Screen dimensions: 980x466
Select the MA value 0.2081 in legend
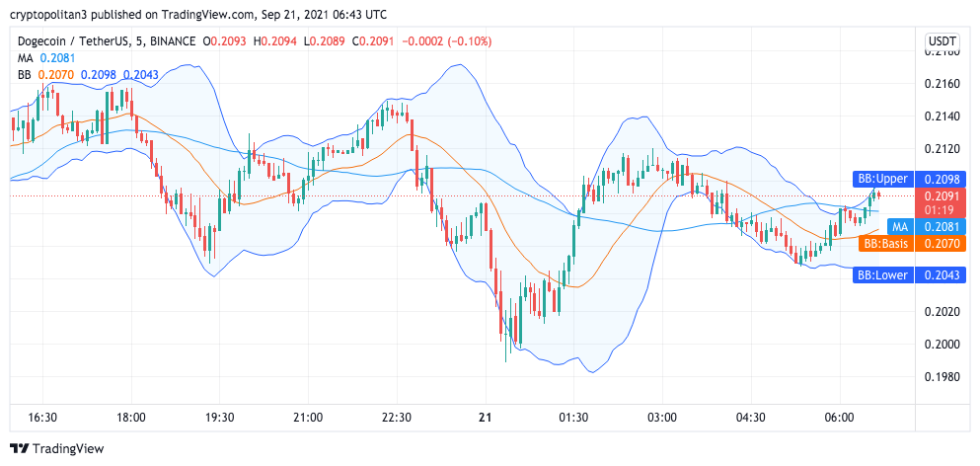tap(56, 58)
